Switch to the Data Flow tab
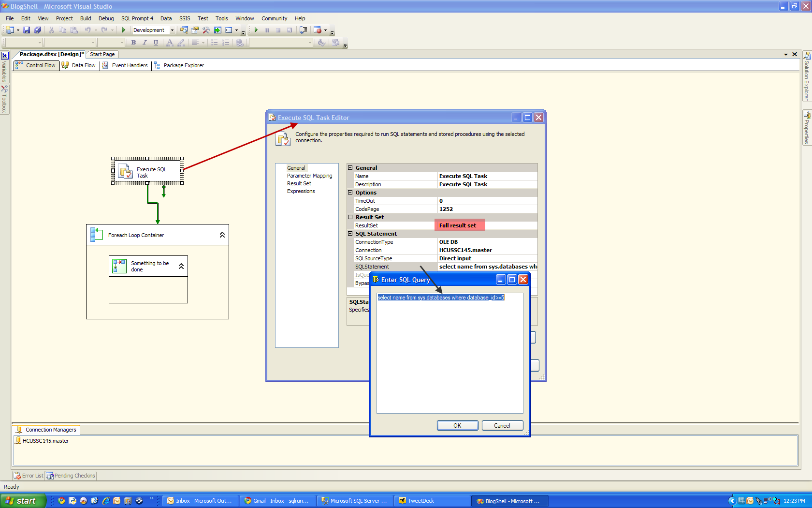 (79, 65)
